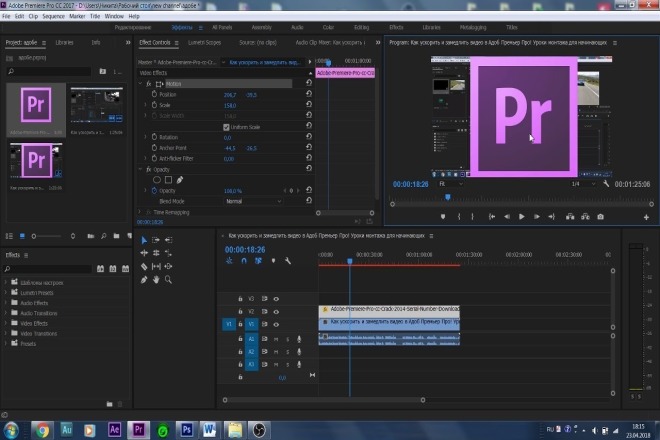Image resolution: width=660 pixels, height=440 pixels.
Task: Select the Hand tool
Action: pyautogui.click(x=156, y=280)
